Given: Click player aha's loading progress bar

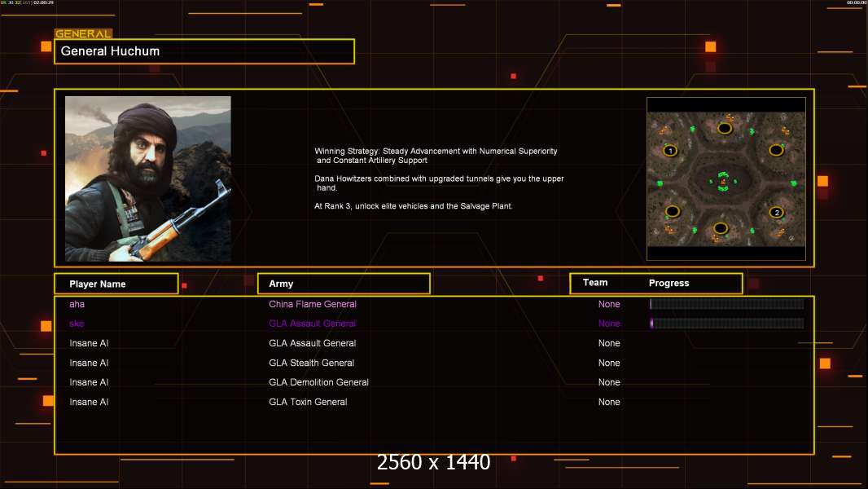Looking at the screenshot, I should (727, 303).
